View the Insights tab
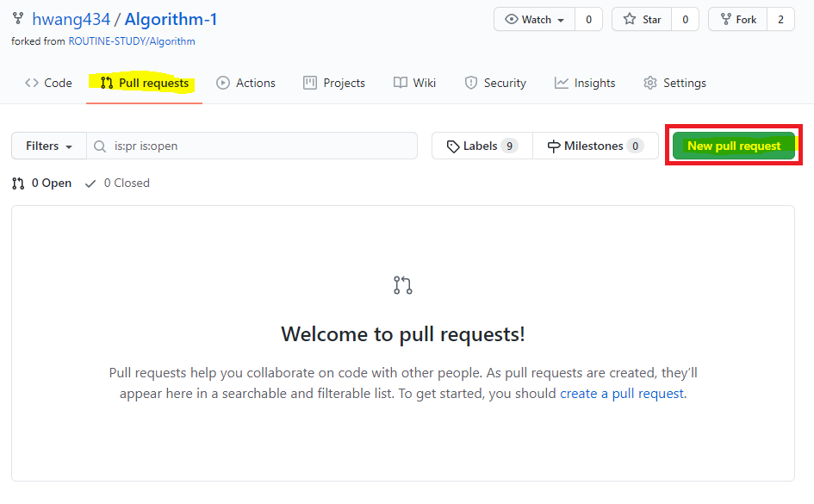The height and width of the screenshot is (504, 814). 585,83
